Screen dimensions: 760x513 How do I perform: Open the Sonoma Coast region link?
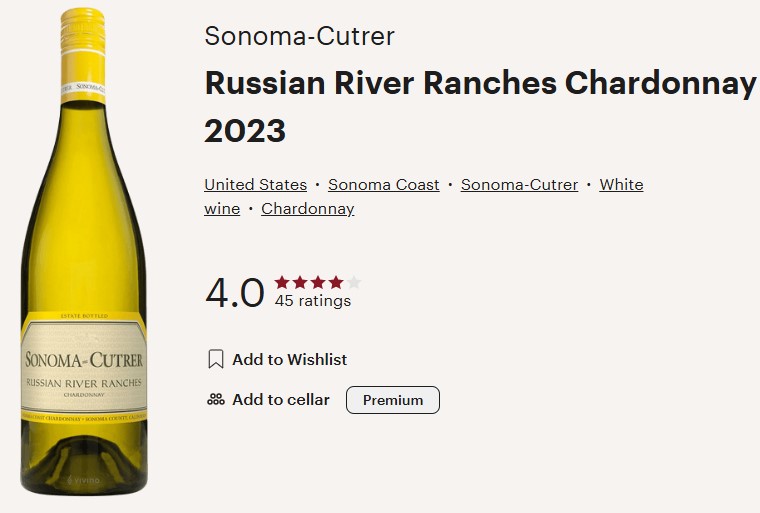point(383,185)
